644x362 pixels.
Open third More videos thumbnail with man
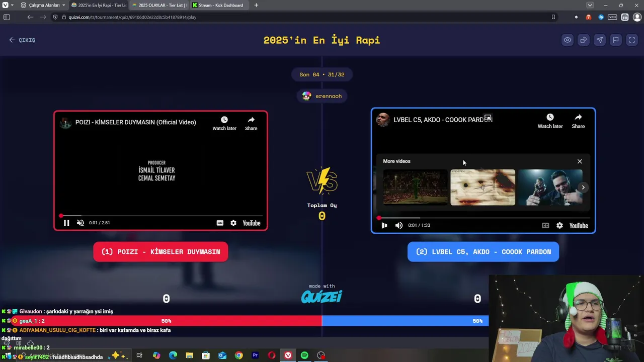tap(550, 187)
